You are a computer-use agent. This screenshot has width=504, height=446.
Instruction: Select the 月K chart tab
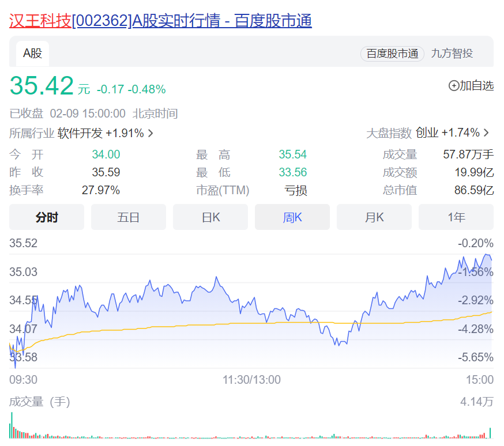(374, 217)
